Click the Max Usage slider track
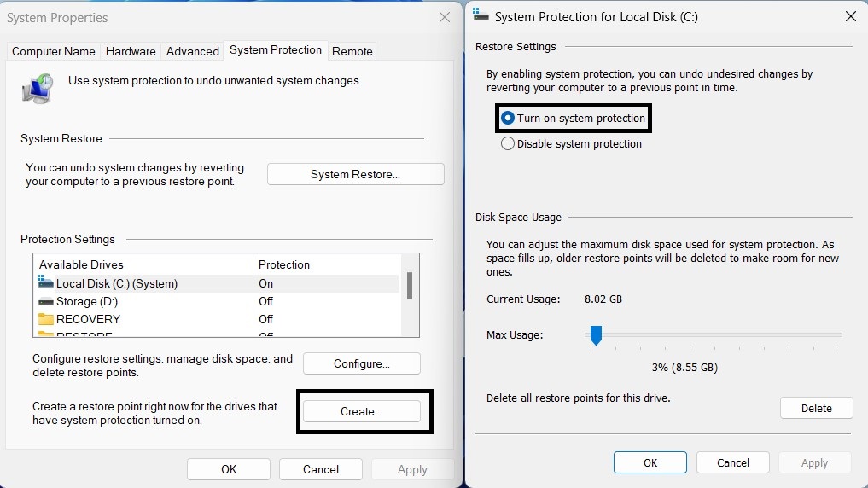 714,334
